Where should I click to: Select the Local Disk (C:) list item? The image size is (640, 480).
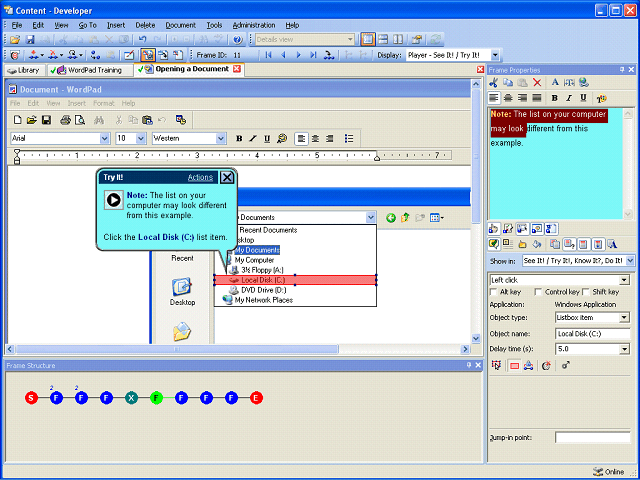pos(295,280)
